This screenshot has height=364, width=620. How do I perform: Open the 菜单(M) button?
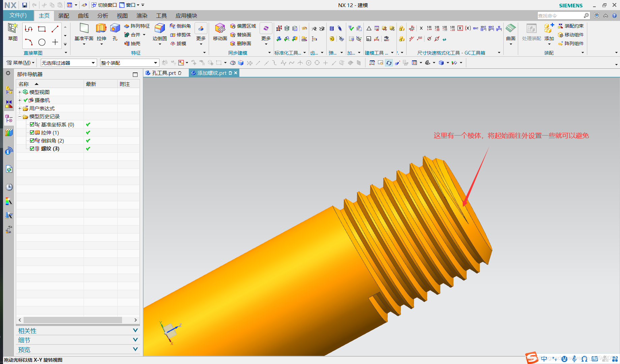tap(21, 63)
